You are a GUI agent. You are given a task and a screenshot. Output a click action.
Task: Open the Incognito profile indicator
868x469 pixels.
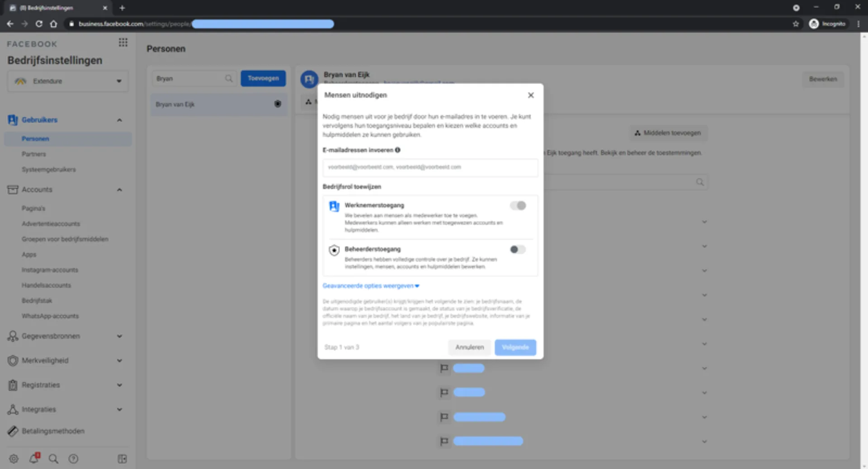[x=827, y=24]
